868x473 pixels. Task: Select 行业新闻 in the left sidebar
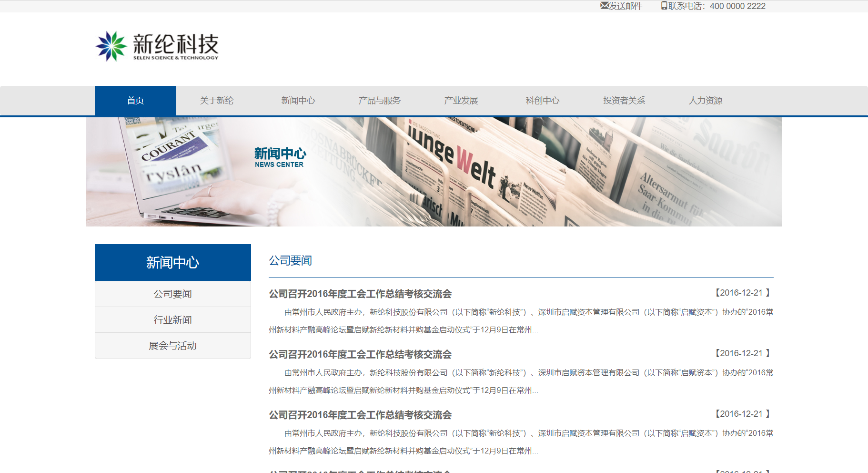pyautogui.click(x=172, y=320)
